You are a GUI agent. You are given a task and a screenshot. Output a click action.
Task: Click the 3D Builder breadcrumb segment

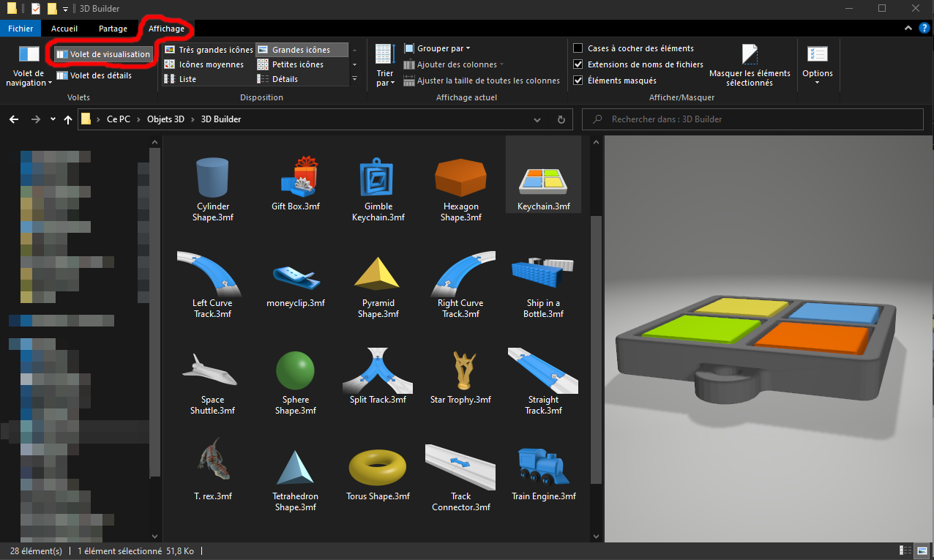tap(221, 119)
